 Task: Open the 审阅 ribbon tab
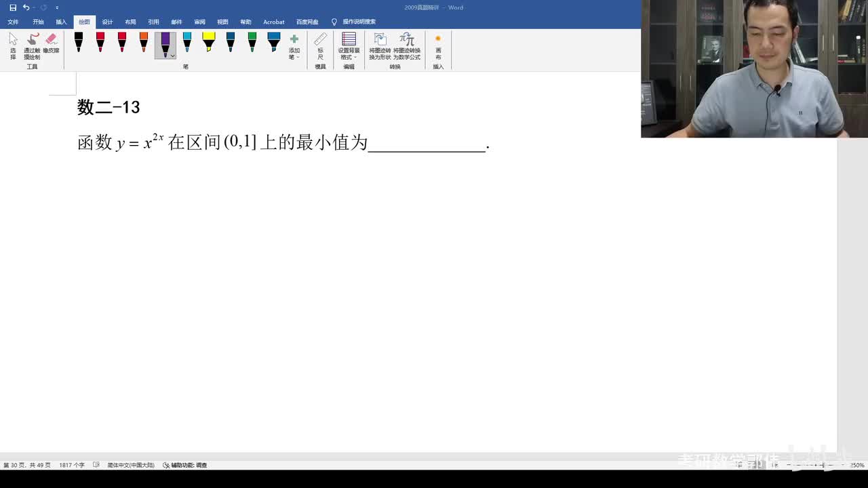click(x=199, y=22)
